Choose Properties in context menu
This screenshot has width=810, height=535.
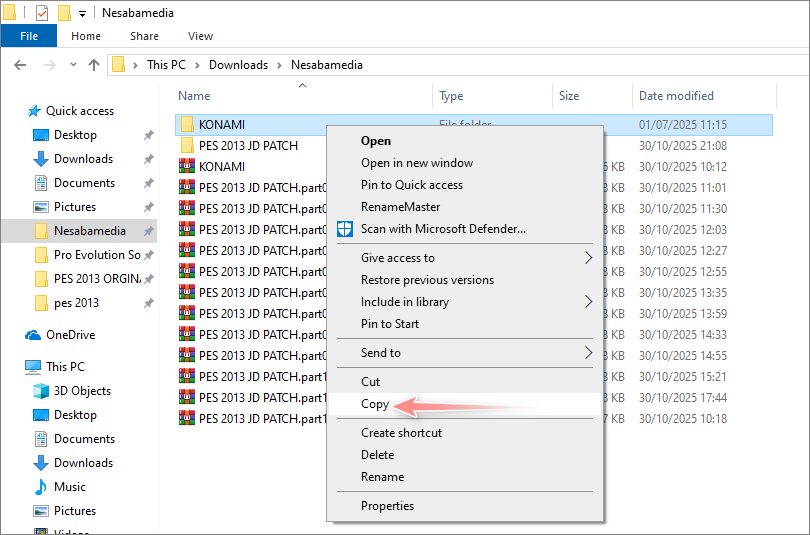tap(387, 506)
